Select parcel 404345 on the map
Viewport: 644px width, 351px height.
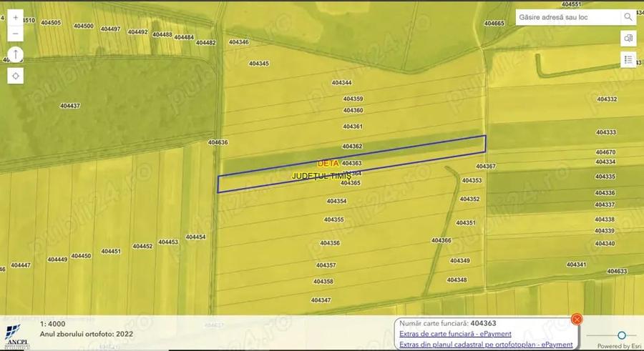(259, 64)
